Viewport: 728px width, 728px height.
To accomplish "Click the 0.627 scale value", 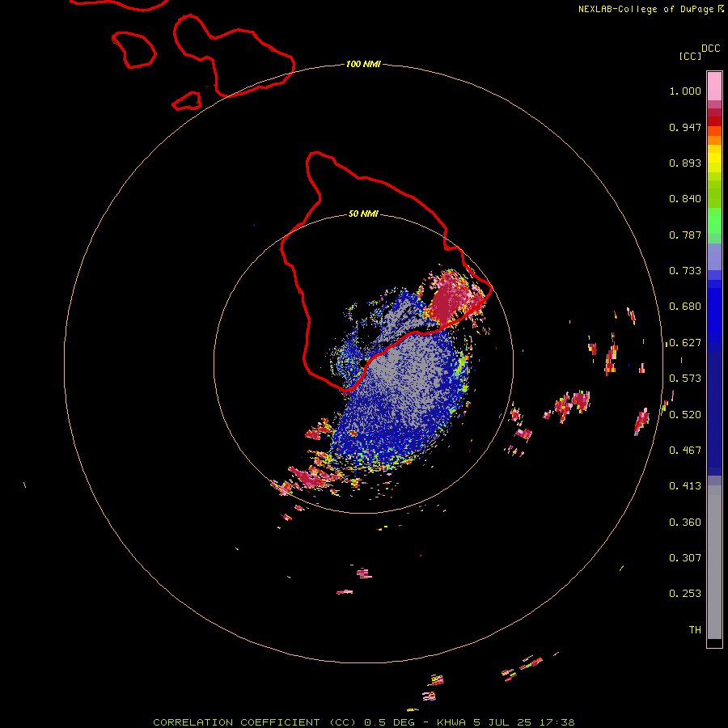I will pyautogui.click(x=685, y=343).
